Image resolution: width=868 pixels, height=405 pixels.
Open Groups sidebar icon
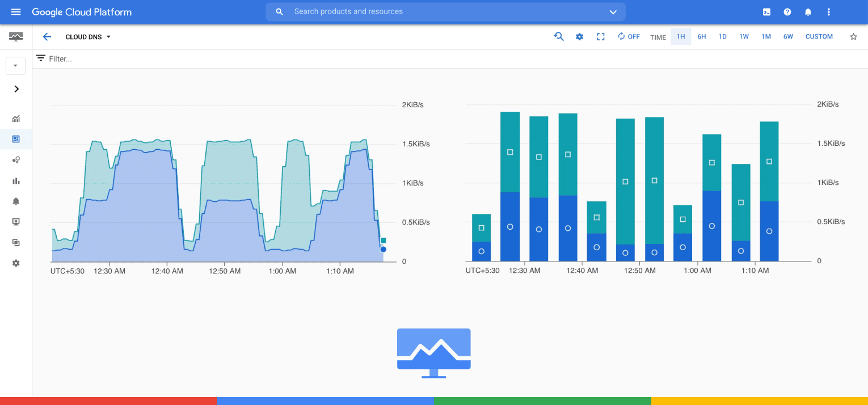pyautogui.click(x=16, y=242)
